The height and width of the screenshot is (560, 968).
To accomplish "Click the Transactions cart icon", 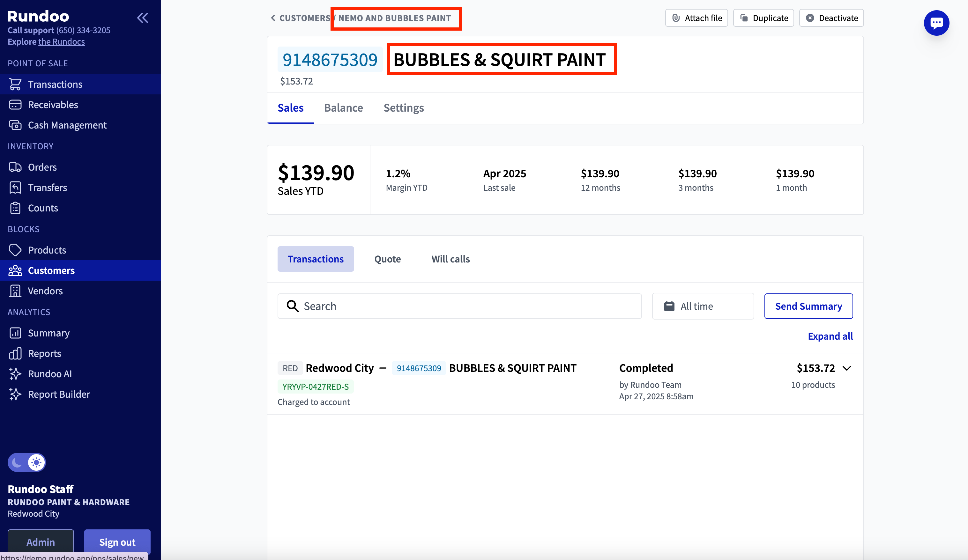I will tap(15, 84).
